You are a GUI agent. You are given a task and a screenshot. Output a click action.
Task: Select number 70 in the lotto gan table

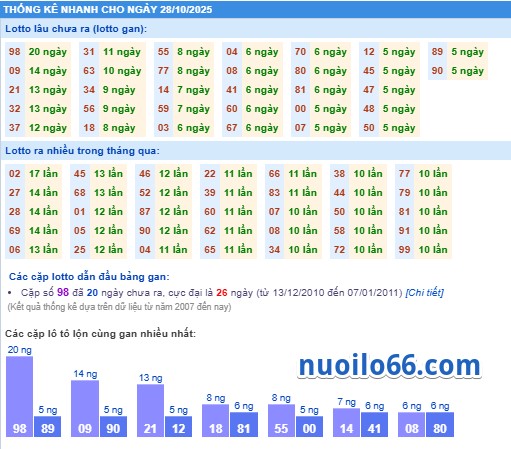(x=300, y=52)
